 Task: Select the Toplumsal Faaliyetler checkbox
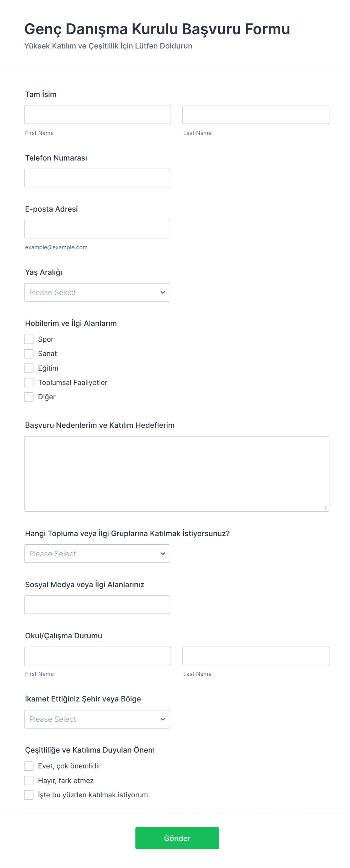click(x=29, y=382)
